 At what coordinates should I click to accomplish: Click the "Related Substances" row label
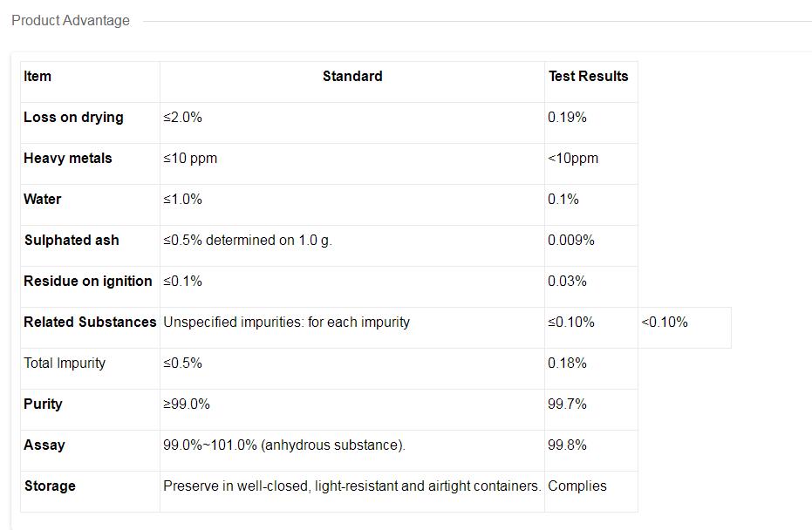pos(90,322)
